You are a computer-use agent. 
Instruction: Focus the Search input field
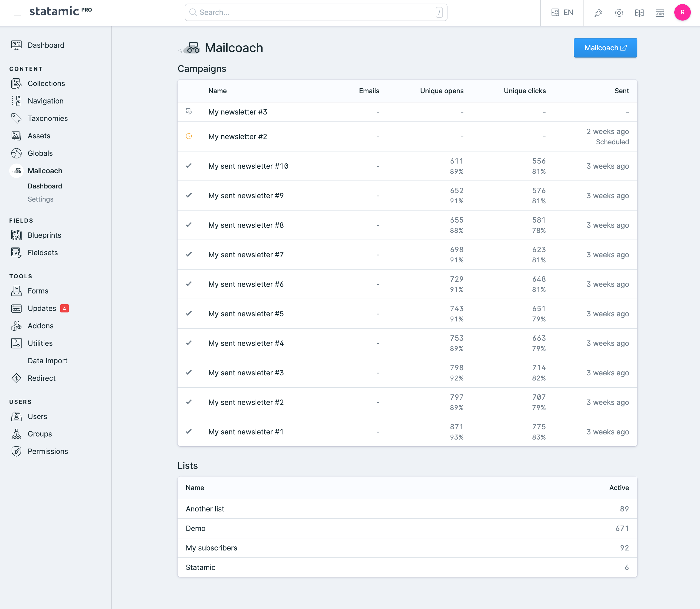pos(316,13)
